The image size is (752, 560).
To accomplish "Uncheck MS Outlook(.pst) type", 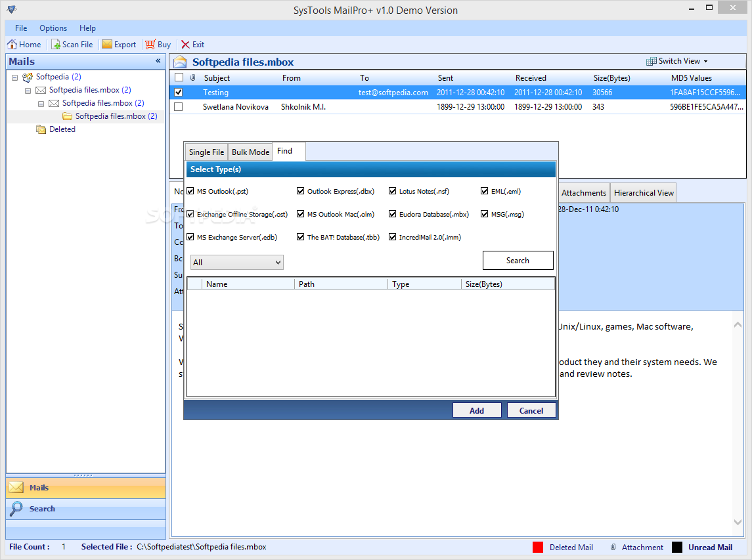I will [190, 191].
